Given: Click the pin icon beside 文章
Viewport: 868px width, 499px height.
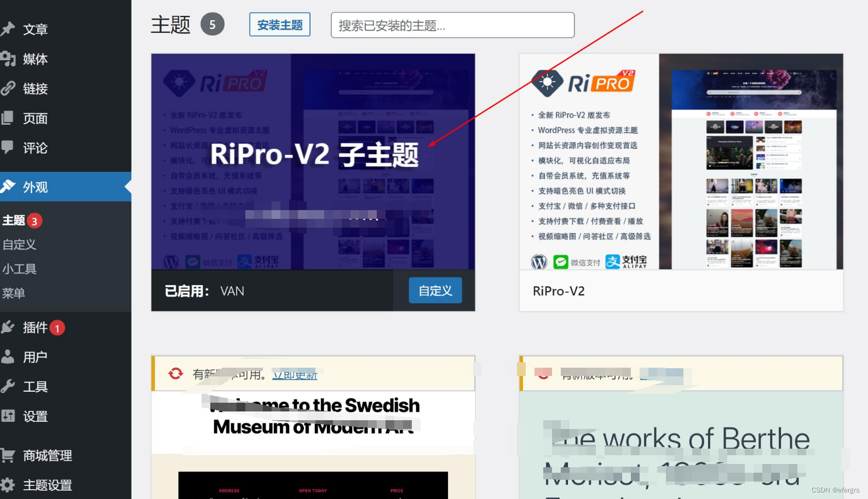Looking at the screenshot, I should pos(7,29).
